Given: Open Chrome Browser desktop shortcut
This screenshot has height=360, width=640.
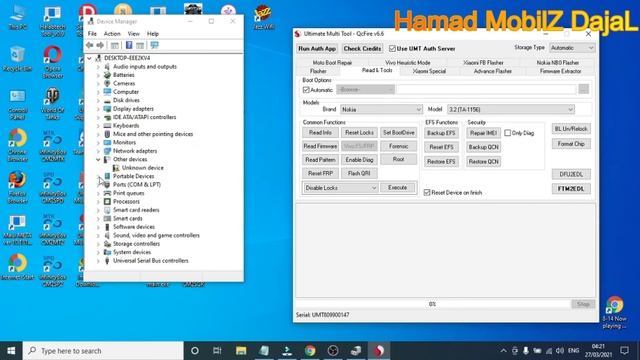Looking at the screenshot, I should click(x=18, y=146).
